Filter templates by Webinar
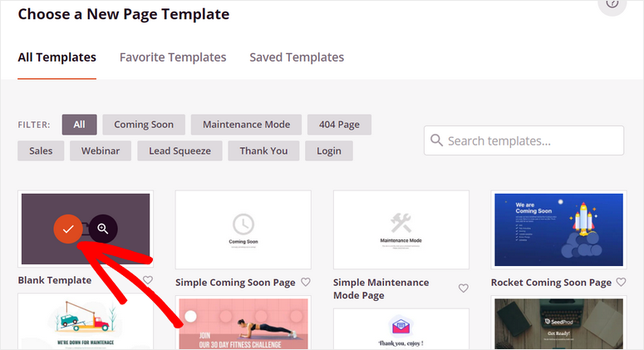644x350 pixels. click(101, 150)
